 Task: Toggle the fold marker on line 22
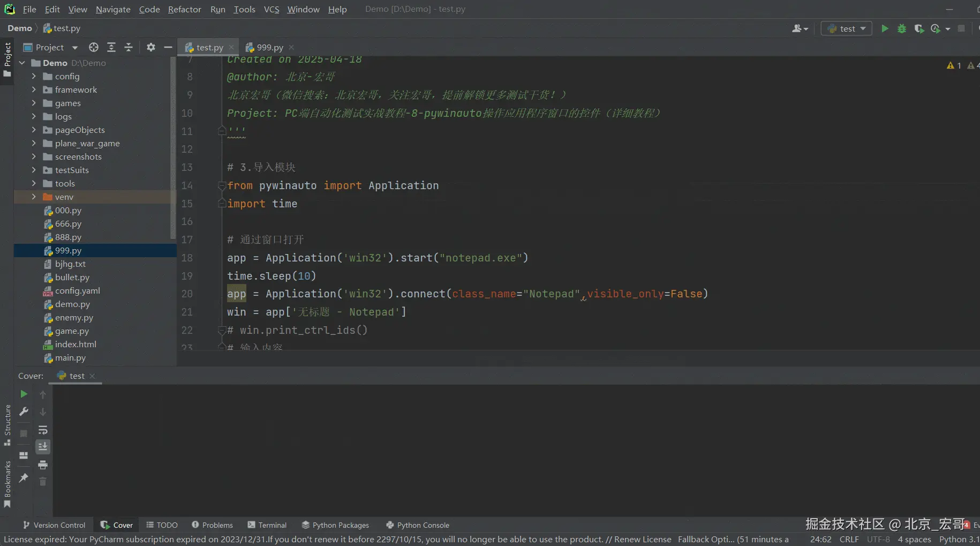click(x=222, y=330)
